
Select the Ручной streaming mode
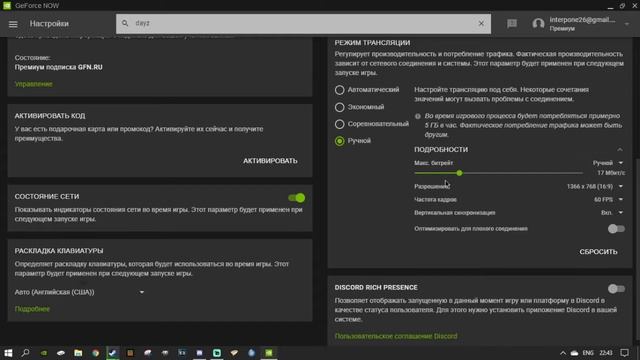pyautogui.click(x=340, y=141)
